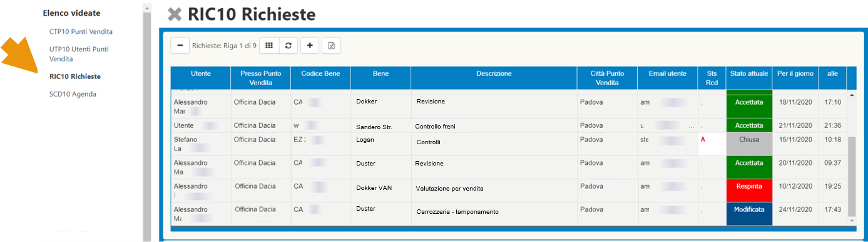The width and height of the screenshot is (868, 242).
Task: Sort by the Bene column header
Action: 381,78
